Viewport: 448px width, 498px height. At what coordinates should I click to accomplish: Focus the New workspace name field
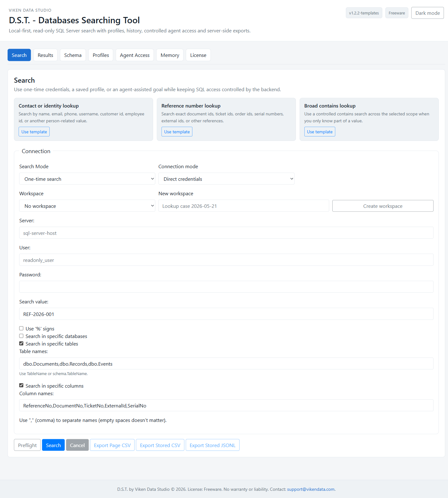(x=244, y=206)
